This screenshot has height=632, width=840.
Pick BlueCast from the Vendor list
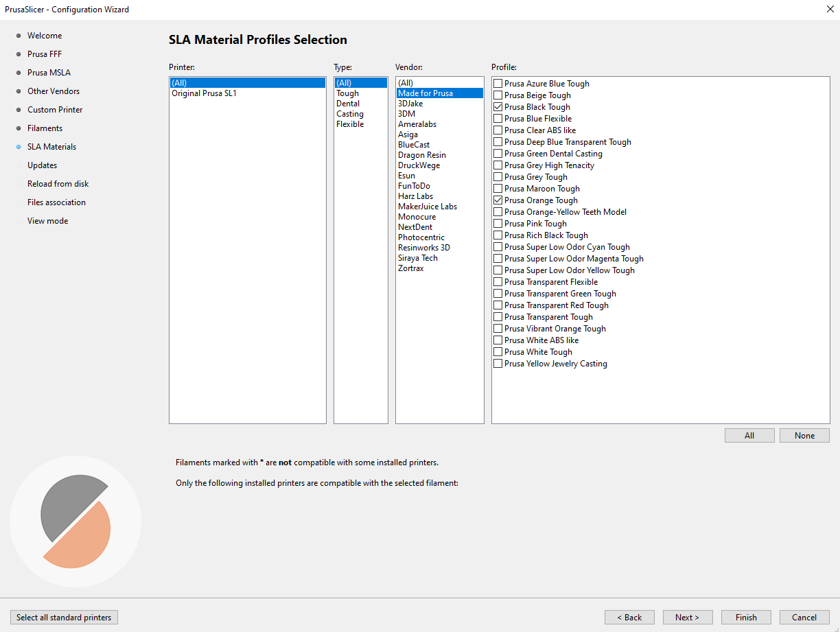(440, 145)
